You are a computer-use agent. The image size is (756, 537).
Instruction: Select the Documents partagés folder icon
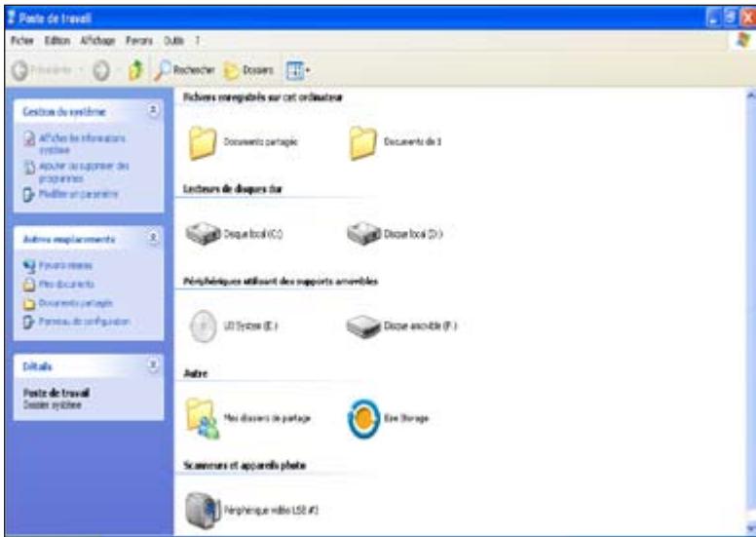pos(203,143)
